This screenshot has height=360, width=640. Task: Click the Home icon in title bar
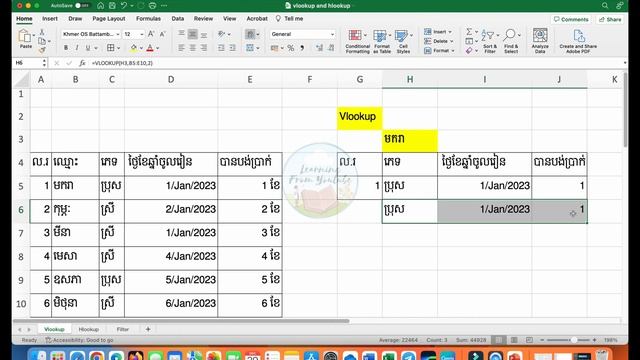pyautogui.click(x=100, y=6)
